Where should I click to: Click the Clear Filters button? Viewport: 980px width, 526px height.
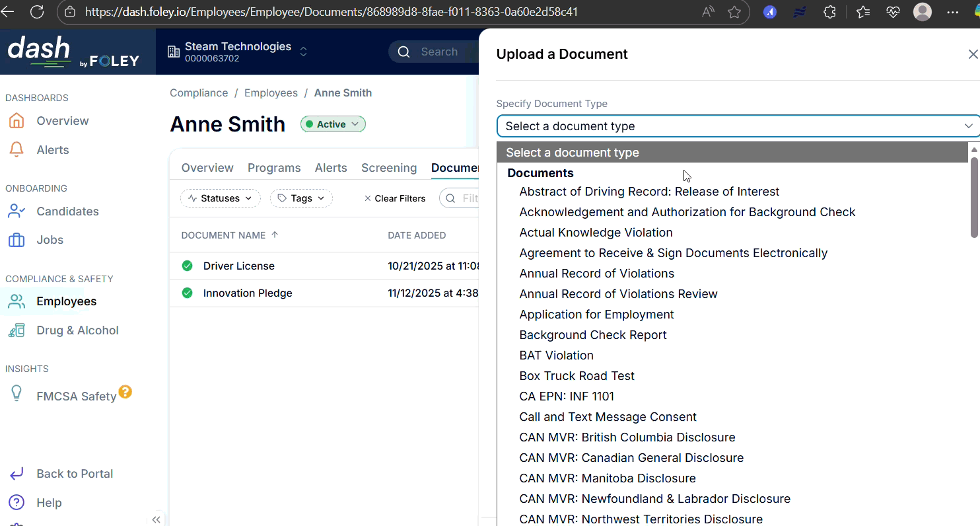point(394,198)
